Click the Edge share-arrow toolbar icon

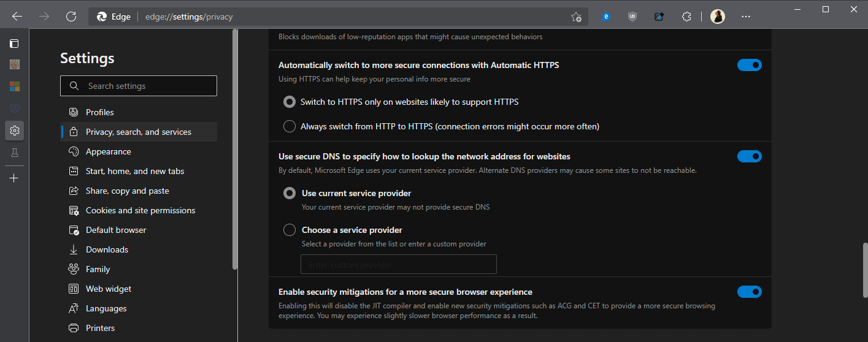coord(659,17)
